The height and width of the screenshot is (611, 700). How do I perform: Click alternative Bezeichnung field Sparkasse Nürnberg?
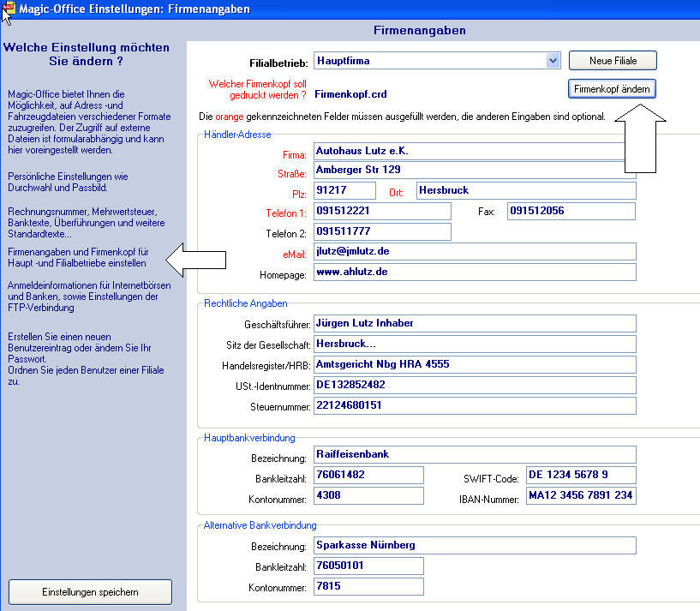475,545
